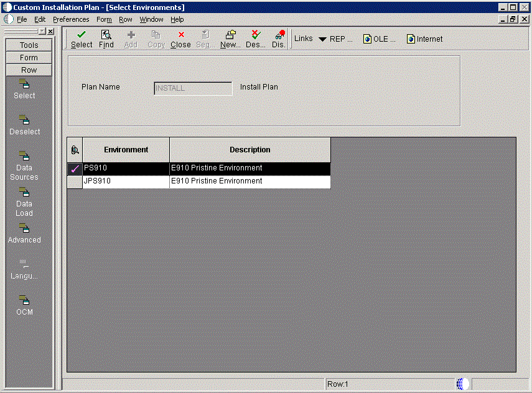Click the Select row exit icon in sidebar
Image resolution: width=532 pixels, height=393 pixels.
[24, 84]
